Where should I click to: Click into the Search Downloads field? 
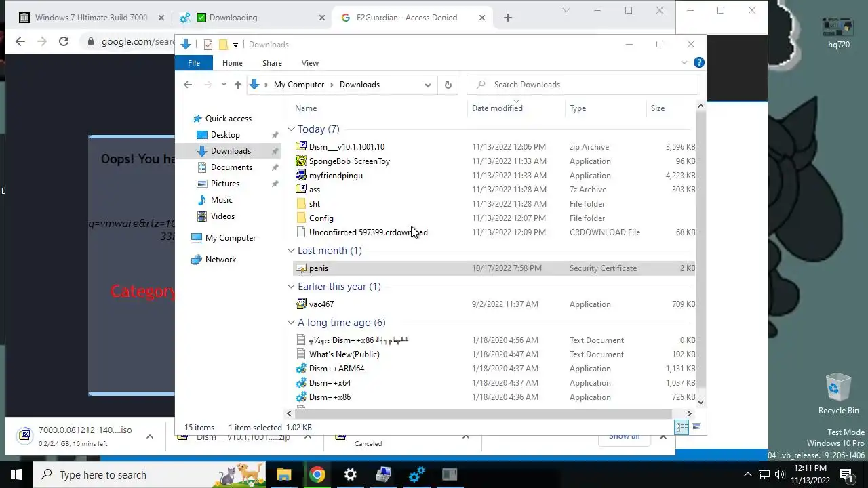(582, 85)
